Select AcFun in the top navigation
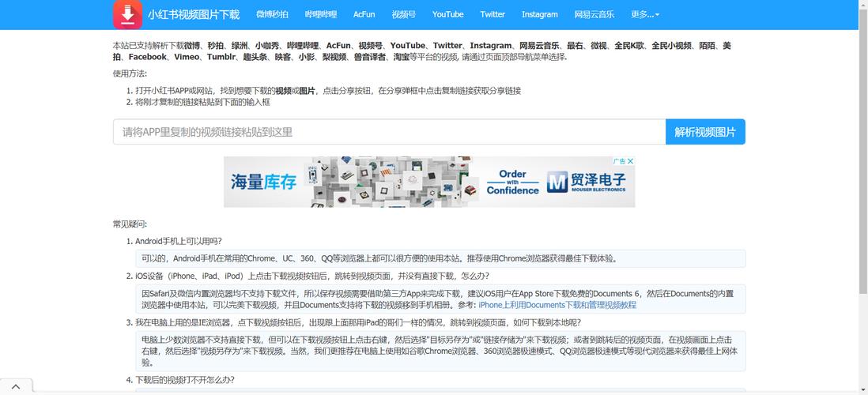This screenshot has width=868, height=395. [364, 14]
